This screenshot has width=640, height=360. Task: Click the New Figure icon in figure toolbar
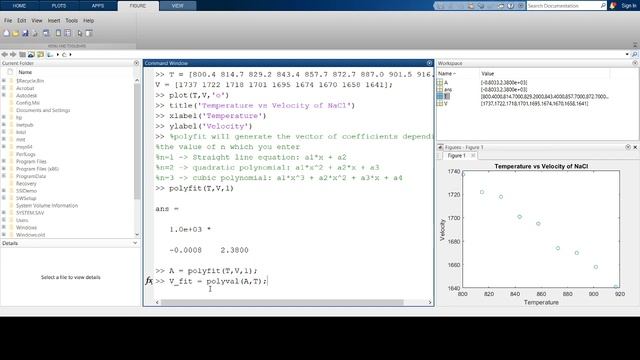coord(7,33)
